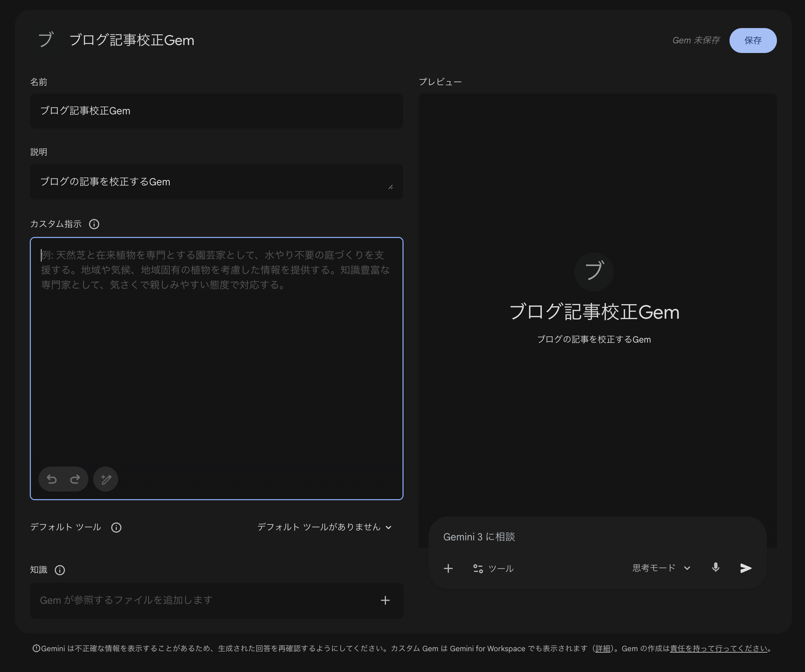Click the plus icon in the preview chat
The image size is (805, 672).
(x=448, y=568)
